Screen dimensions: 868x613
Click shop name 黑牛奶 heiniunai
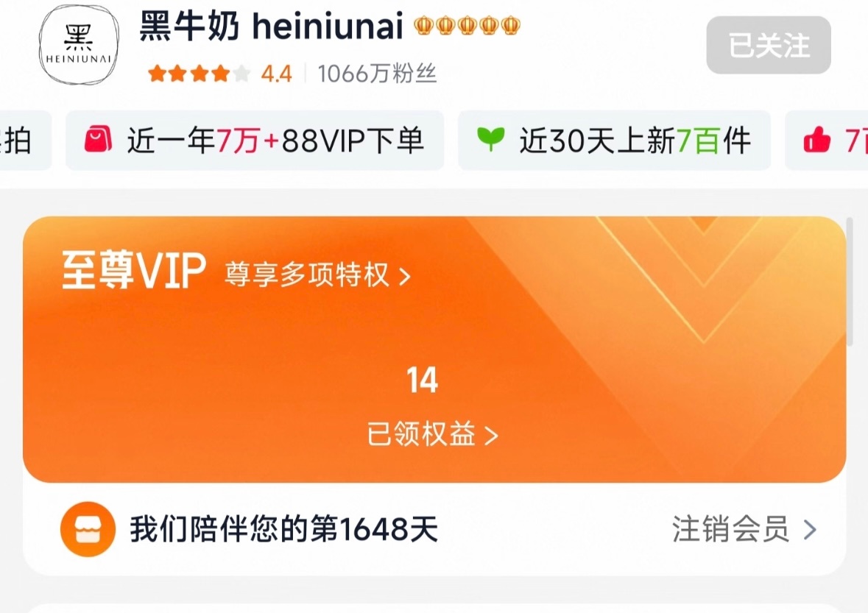point(271,26)
